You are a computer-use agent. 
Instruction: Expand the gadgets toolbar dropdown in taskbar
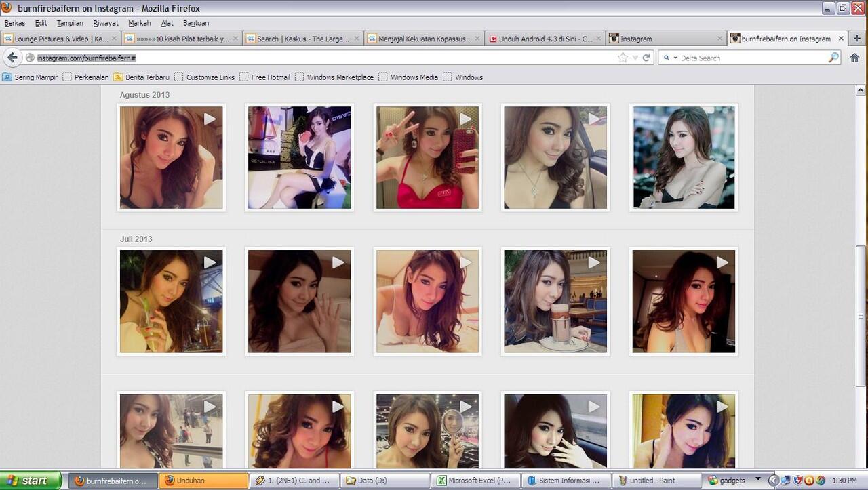758,478
